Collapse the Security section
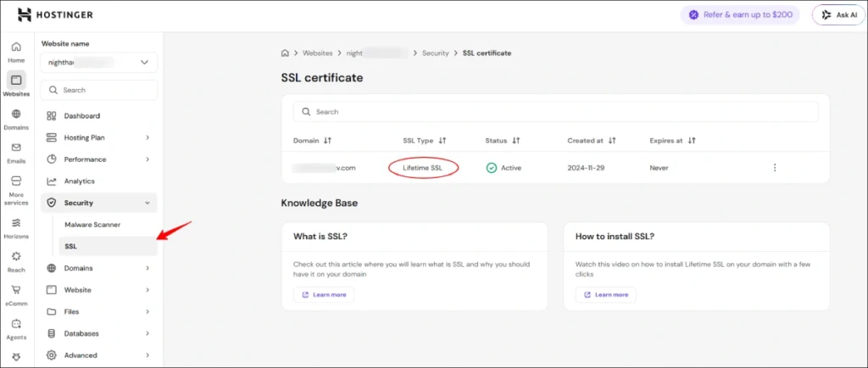Image resolution: width=868 pixels, height=368 pixels. click(99, 204)
